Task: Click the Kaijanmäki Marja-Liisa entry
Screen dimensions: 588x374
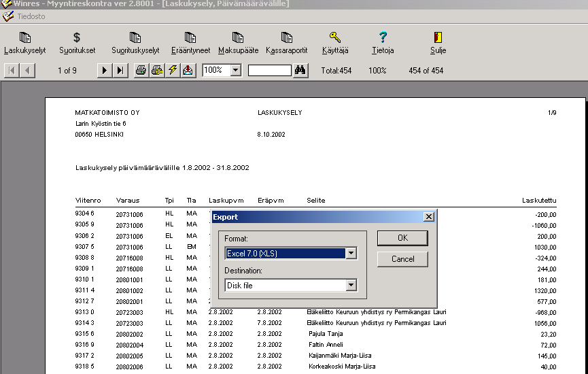Action: click(340, 356)
